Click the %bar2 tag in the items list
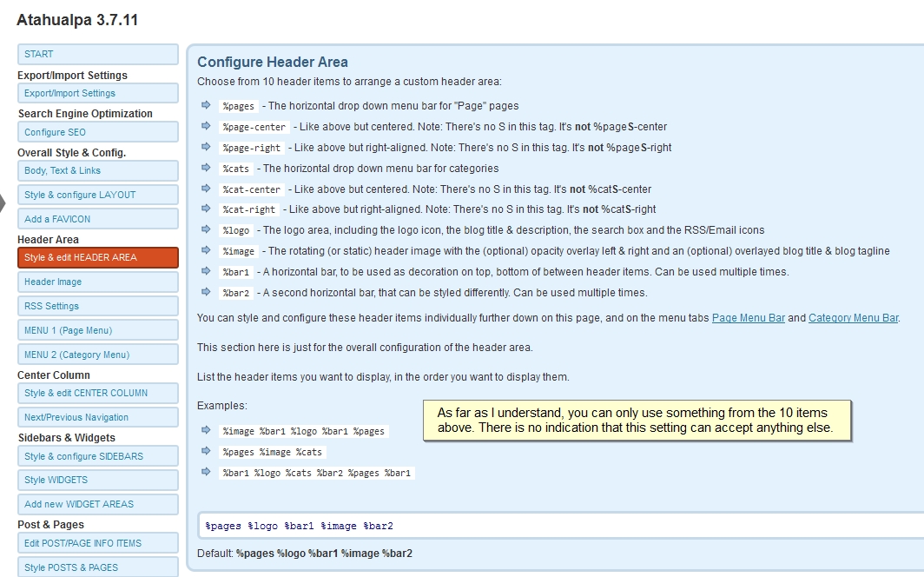924x577 pixels. point(235,293)
